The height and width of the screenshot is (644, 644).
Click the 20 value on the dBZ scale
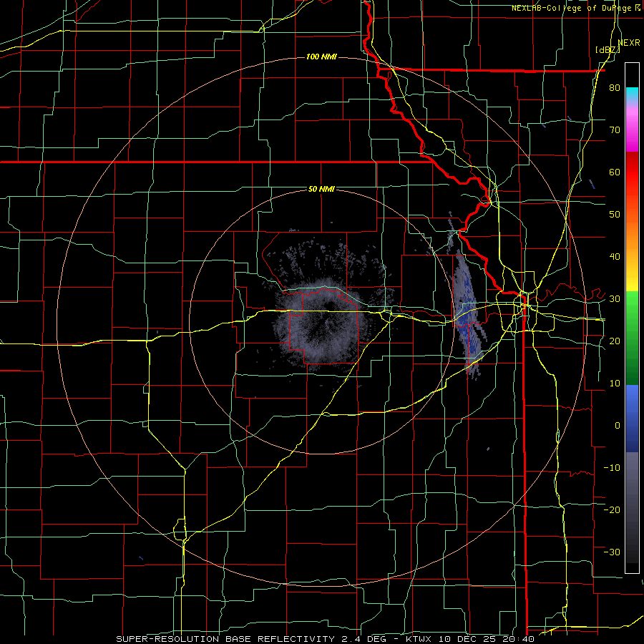point(615,341)
